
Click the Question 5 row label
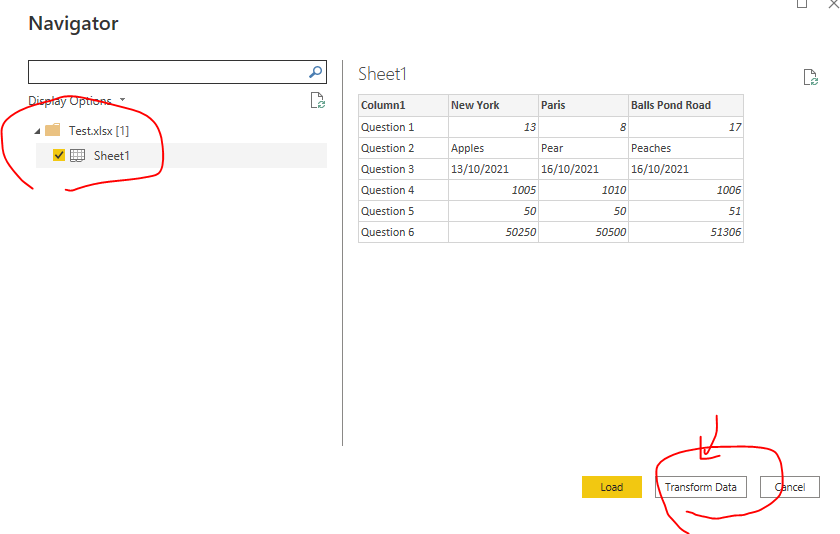pos(403,211)
